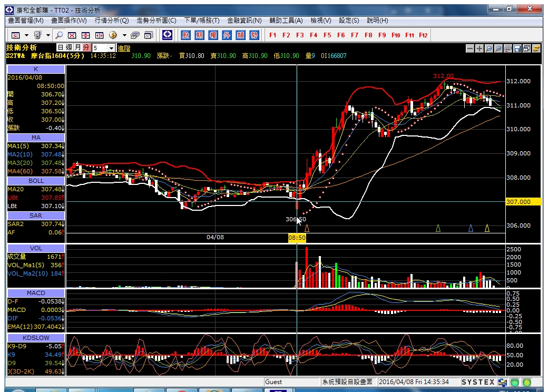Click the highlighted 307.000 price label

523,202
